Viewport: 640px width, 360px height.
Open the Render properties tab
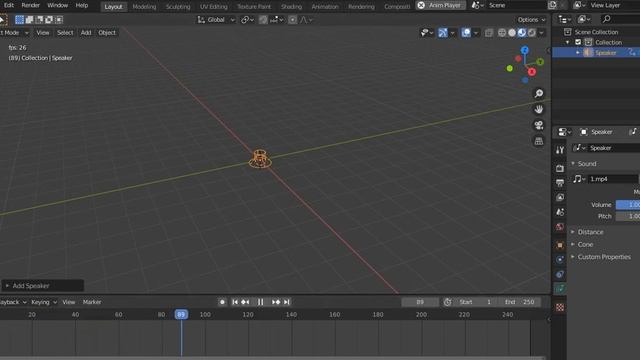coord(560,168)
